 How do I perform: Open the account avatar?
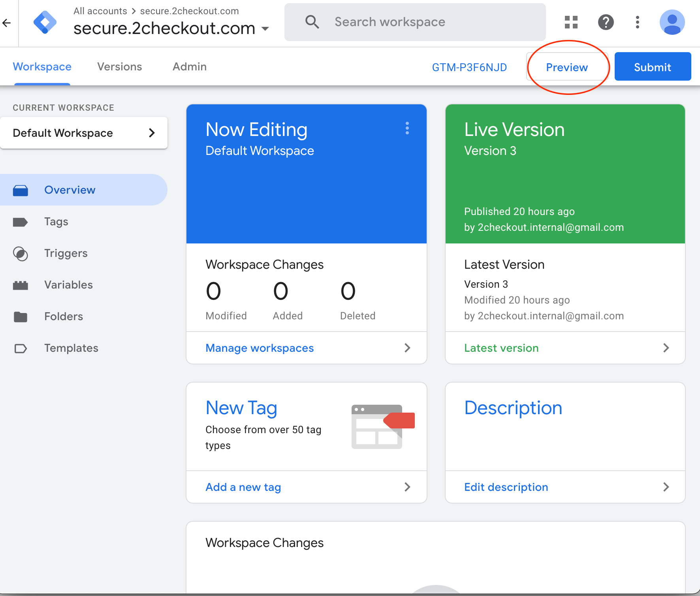[x=672, y=22]
